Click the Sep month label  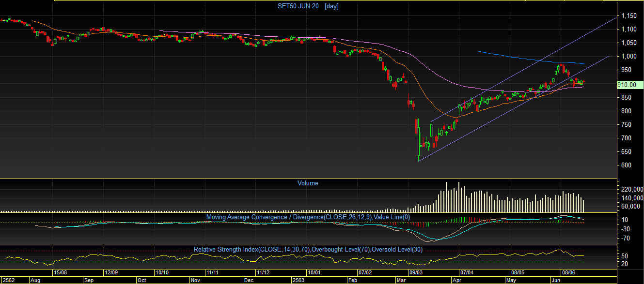[89, 280]
